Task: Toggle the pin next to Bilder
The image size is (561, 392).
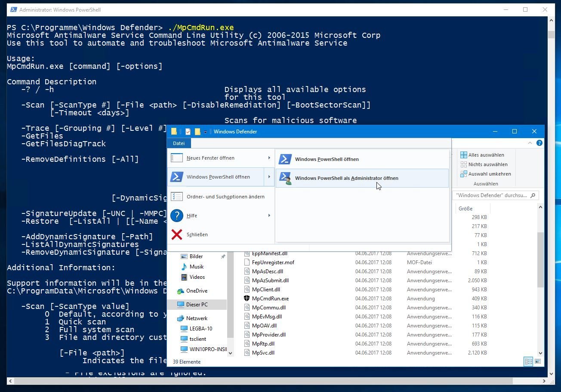Action: pyautogui.click(x=223, y=256)
